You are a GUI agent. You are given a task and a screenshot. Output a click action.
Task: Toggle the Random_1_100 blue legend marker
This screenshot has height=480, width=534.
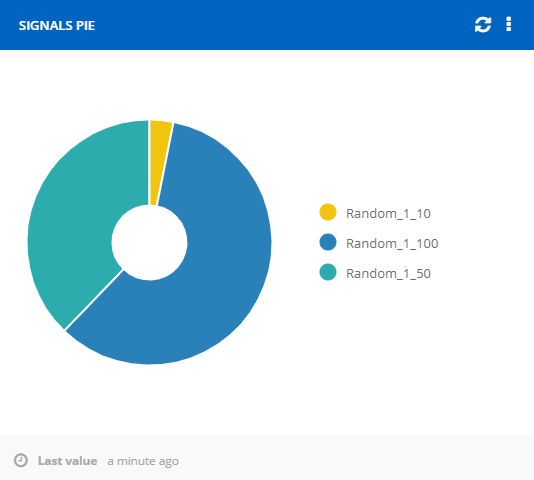328,242
